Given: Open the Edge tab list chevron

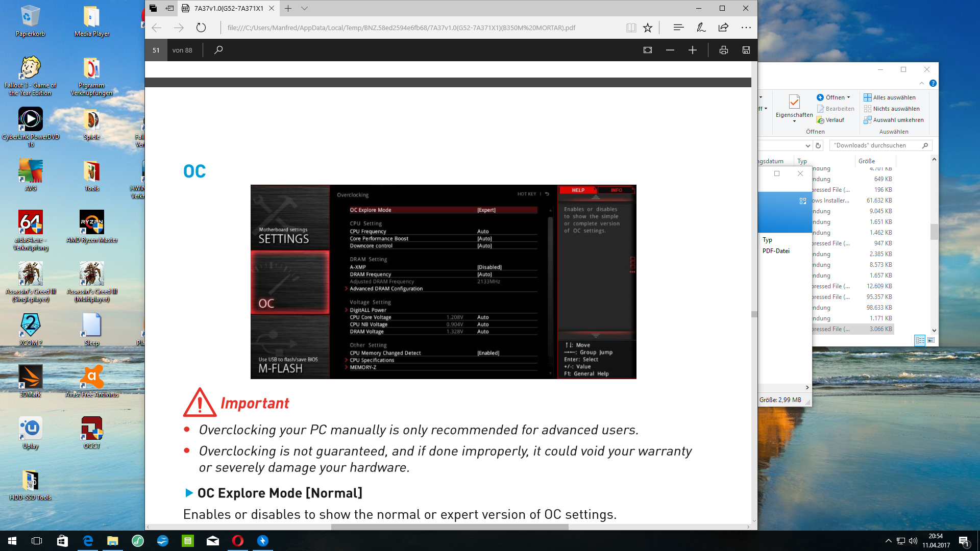Looking at the screenshot, I should tap(305, 9).
